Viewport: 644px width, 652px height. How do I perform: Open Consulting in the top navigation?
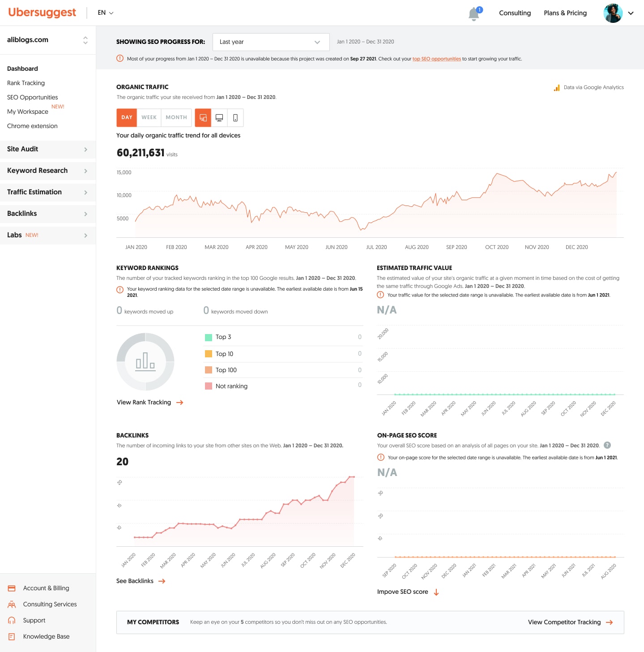click(515, 13)
